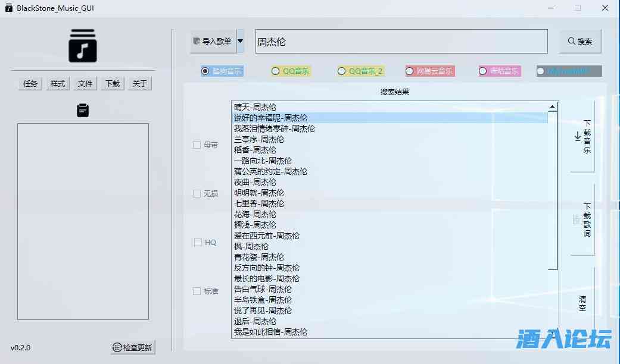The height and width of the screenshot is (364, 620).
Task: Click the 下载音乐 button
Action: [x=582, y=137]
